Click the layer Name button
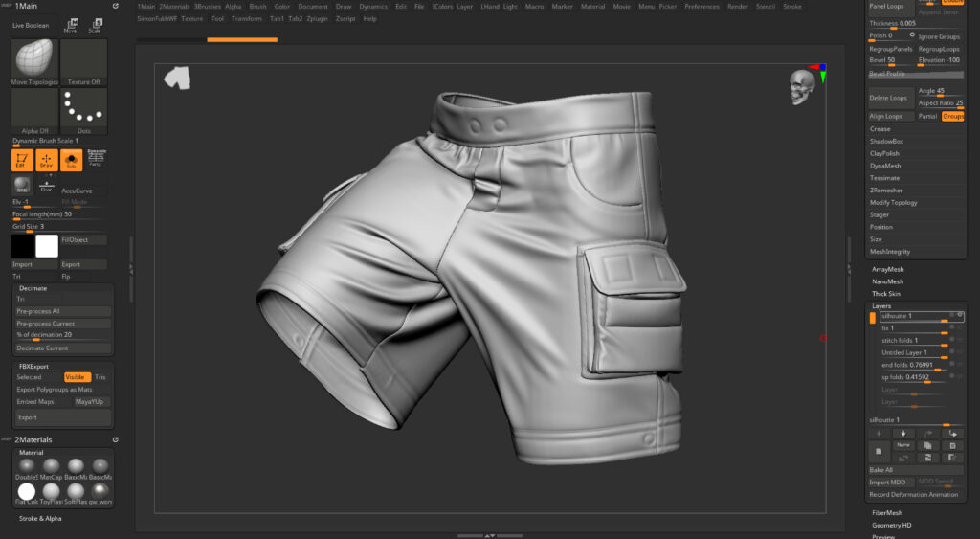 tap(903, 445)
